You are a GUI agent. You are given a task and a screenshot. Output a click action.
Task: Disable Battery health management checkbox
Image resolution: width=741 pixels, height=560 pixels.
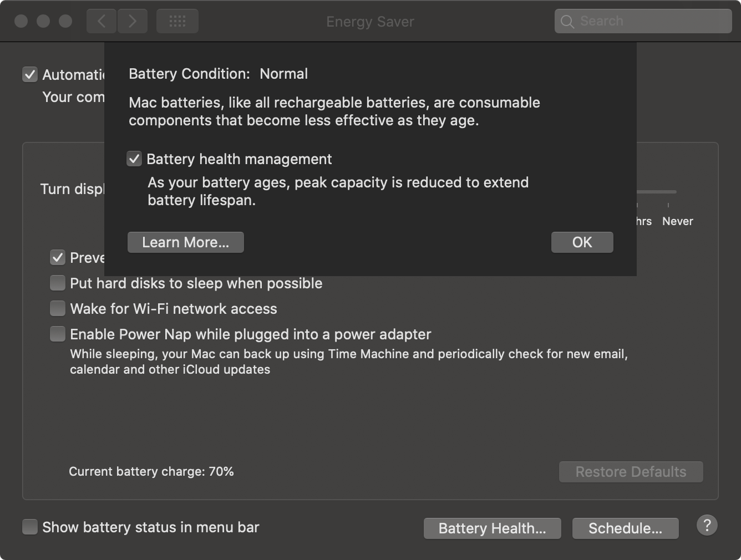pos(134,159)
